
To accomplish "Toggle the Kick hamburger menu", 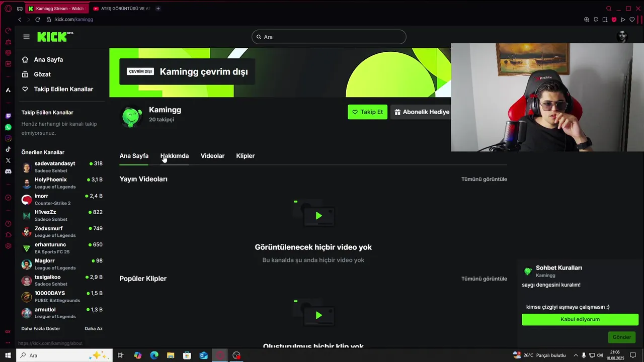I will (26, 37).
